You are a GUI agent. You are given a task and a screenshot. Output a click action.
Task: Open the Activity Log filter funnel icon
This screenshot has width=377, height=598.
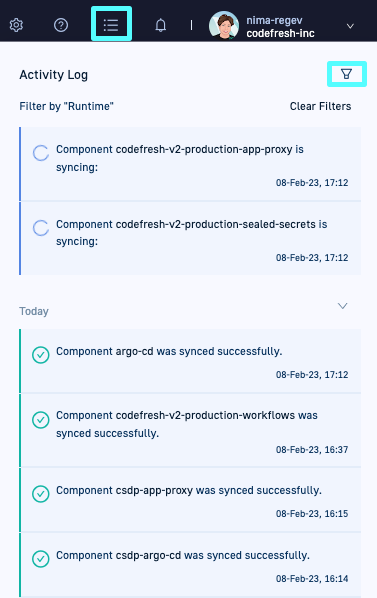point(347,74)
